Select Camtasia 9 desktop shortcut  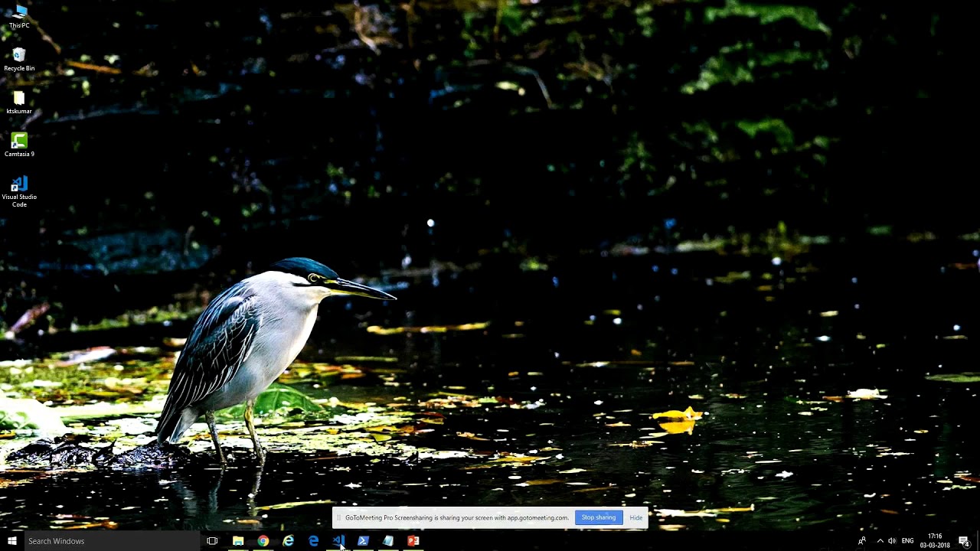(19, 145)
